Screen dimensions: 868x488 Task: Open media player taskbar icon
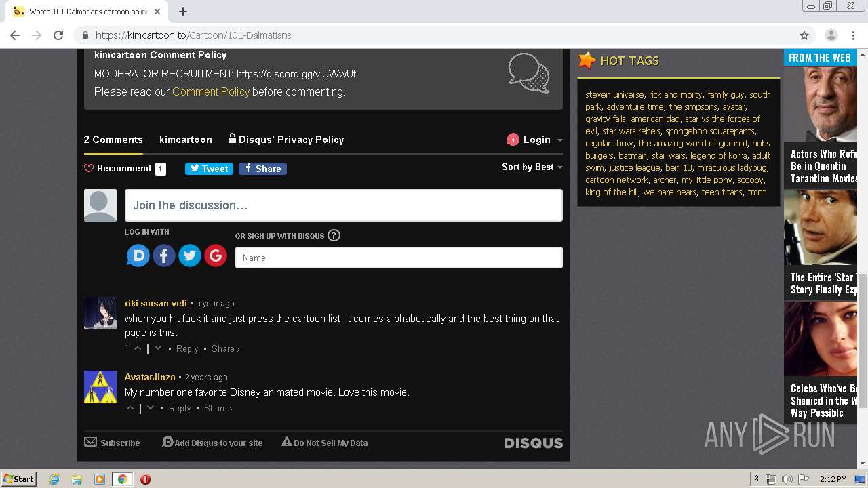click(x=100, y=479)
